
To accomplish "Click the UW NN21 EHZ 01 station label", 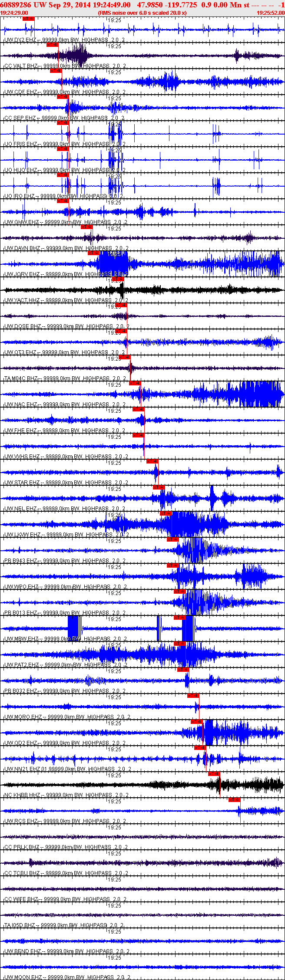I will coord(26,769).
